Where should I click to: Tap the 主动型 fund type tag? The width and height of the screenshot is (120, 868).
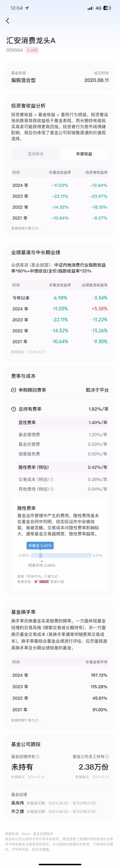[32, 50]
